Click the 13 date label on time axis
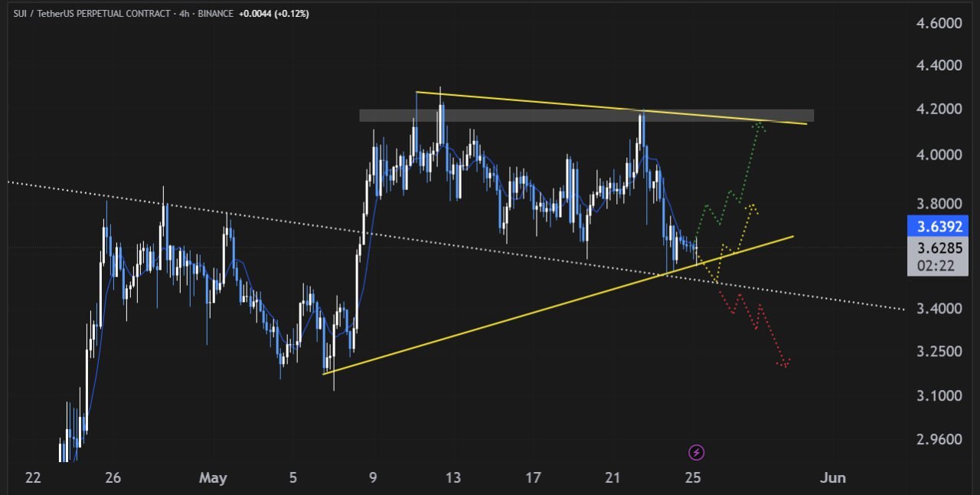Image resolution: width=980 pixels, height=495 pixels. tap(453, 478)
